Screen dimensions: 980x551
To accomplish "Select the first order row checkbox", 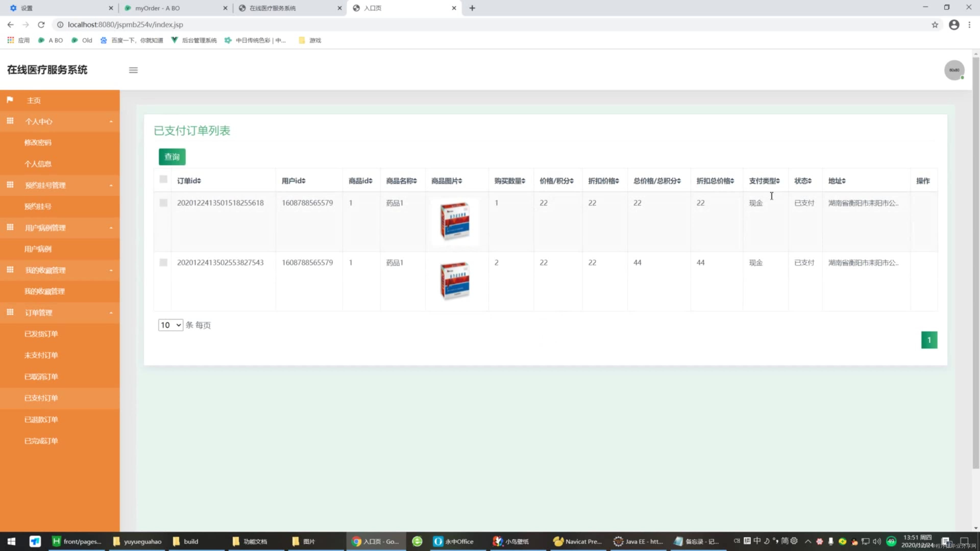I will tap(163, 203).
